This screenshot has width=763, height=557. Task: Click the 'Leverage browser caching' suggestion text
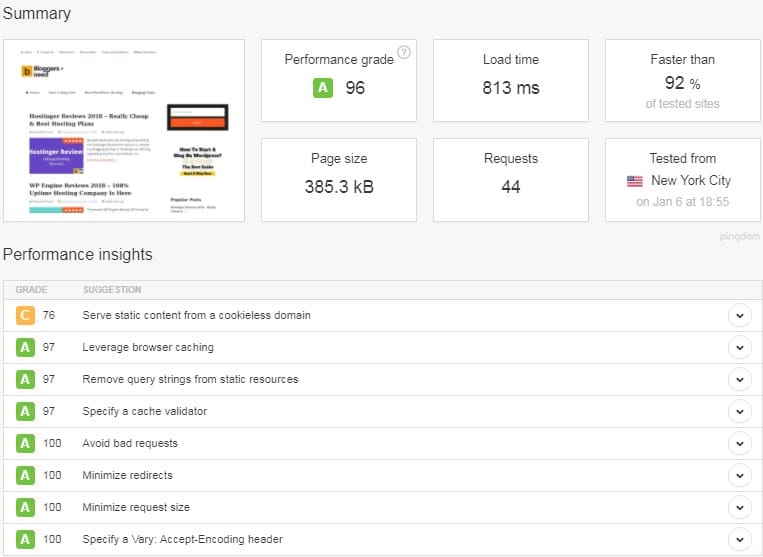[x=148, y=347]
